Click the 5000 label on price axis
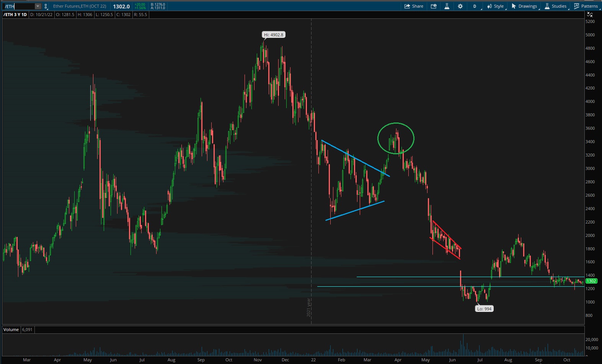Screen dimensions: 602x364 coord(590,35)
